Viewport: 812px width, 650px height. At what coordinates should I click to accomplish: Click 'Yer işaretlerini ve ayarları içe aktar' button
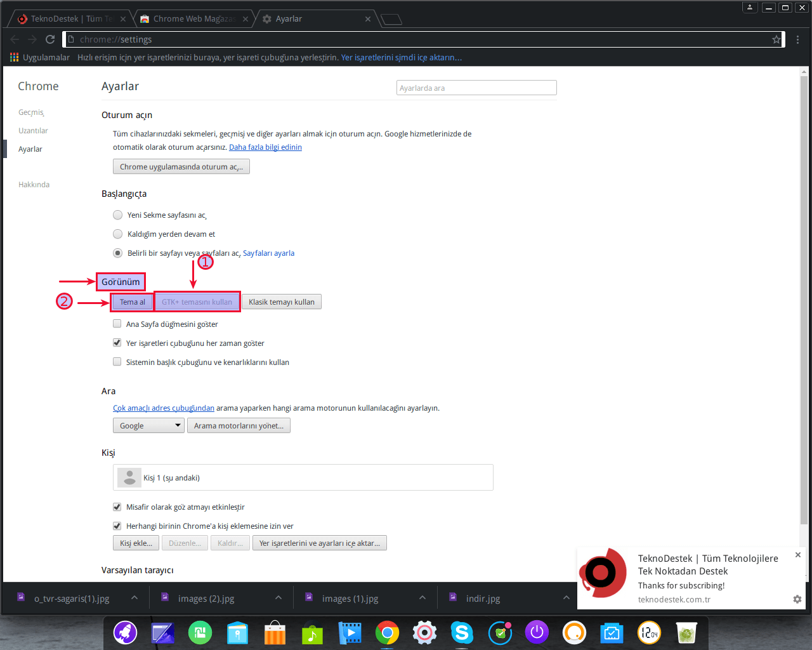coord(320,543)
